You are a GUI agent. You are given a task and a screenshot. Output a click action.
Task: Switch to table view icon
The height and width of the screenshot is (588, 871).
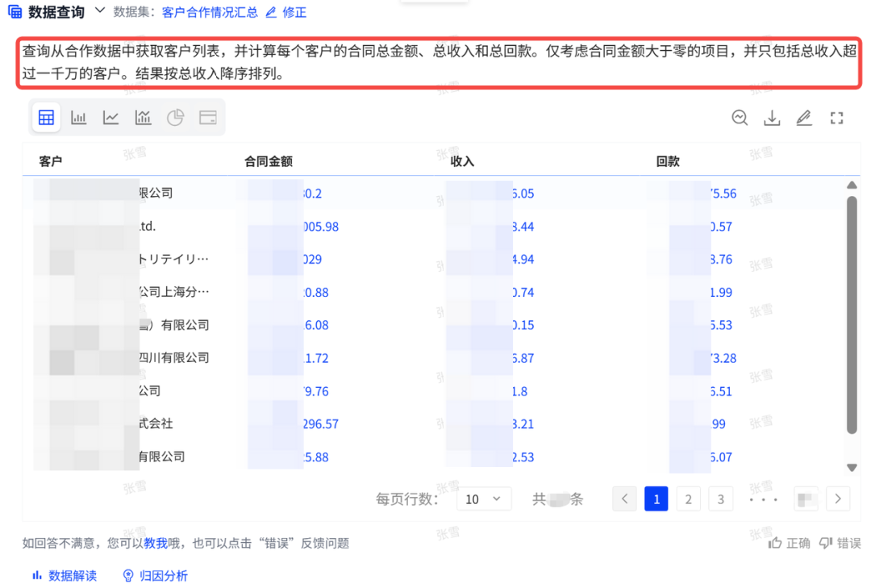(x=46, y=118)
